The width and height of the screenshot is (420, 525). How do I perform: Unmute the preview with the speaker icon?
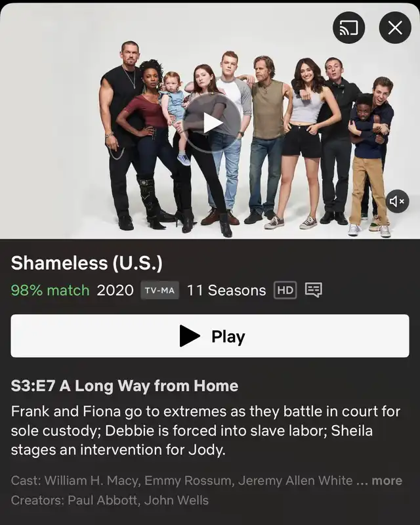pyautogui.click(x=397, y=201)
